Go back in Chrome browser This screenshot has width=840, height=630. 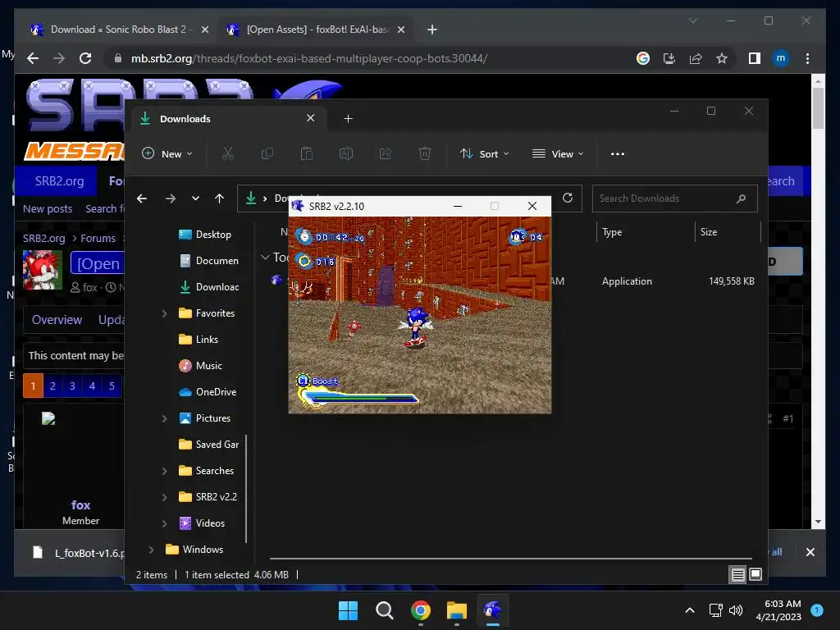click(33, 58)
